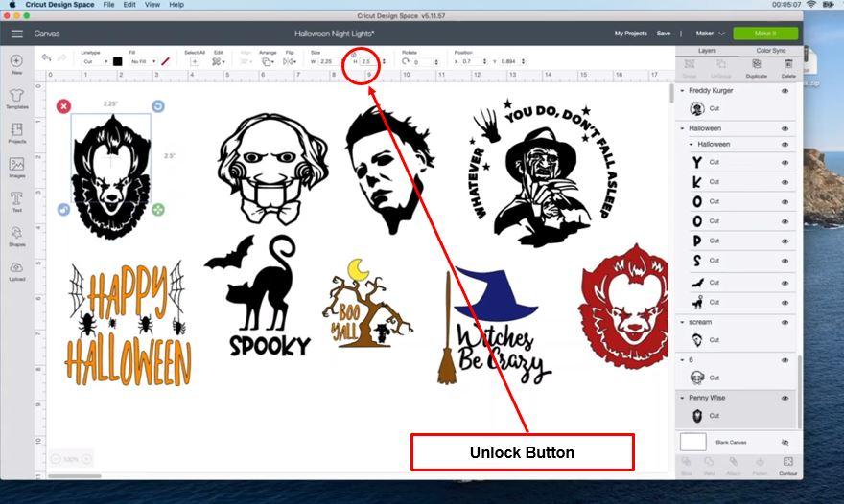Click the blue lock handle on selected image
Image resolution: width=844 pixels, height=504 pixels.
pos(63,210)
